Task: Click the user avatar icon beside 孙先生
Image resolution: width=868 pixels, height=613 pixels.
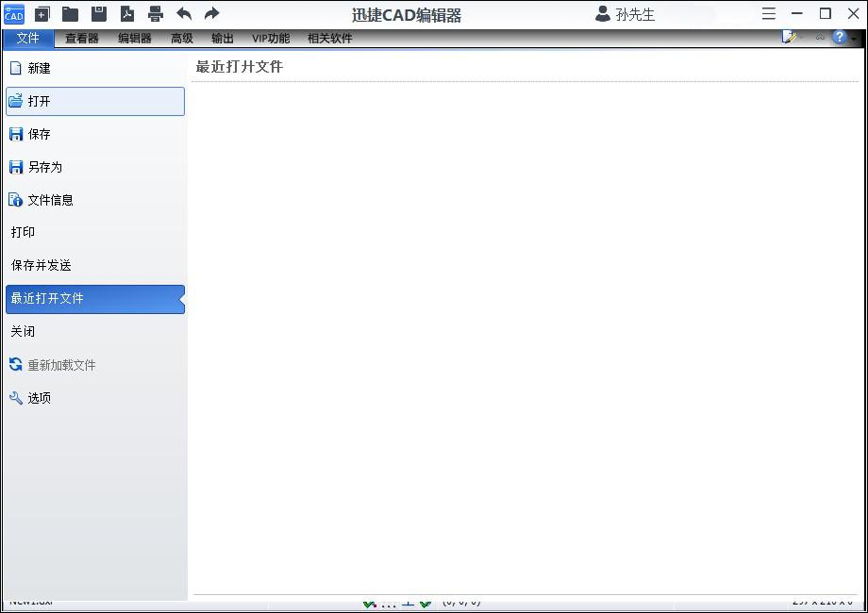Action: click(602, 14)
